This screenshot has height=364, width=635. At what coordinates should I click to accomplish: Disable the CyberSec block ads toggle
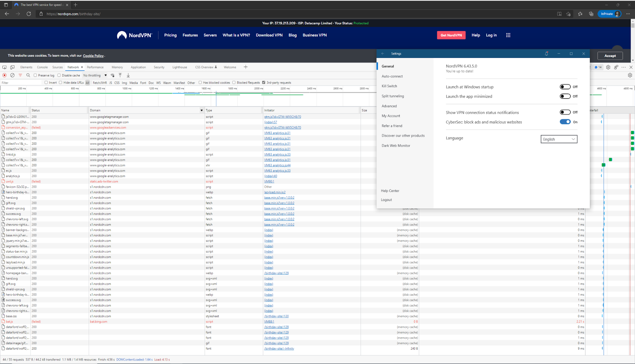coord(565,122)
